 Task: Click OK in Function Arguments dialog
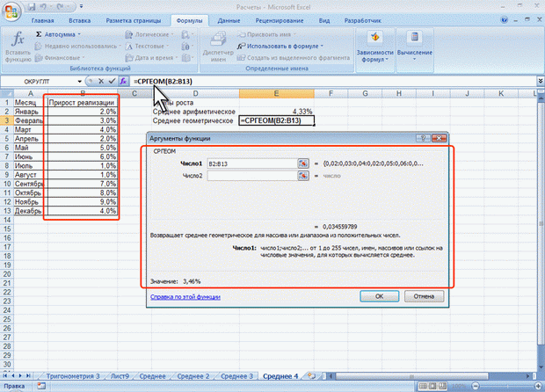[x=379, y=296]
